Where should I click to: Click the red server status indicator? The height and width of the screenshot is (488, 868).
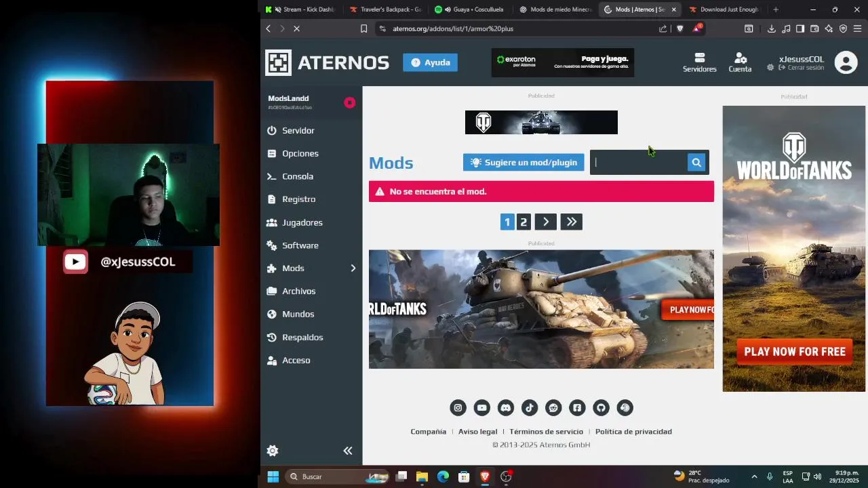click(349, 102)
